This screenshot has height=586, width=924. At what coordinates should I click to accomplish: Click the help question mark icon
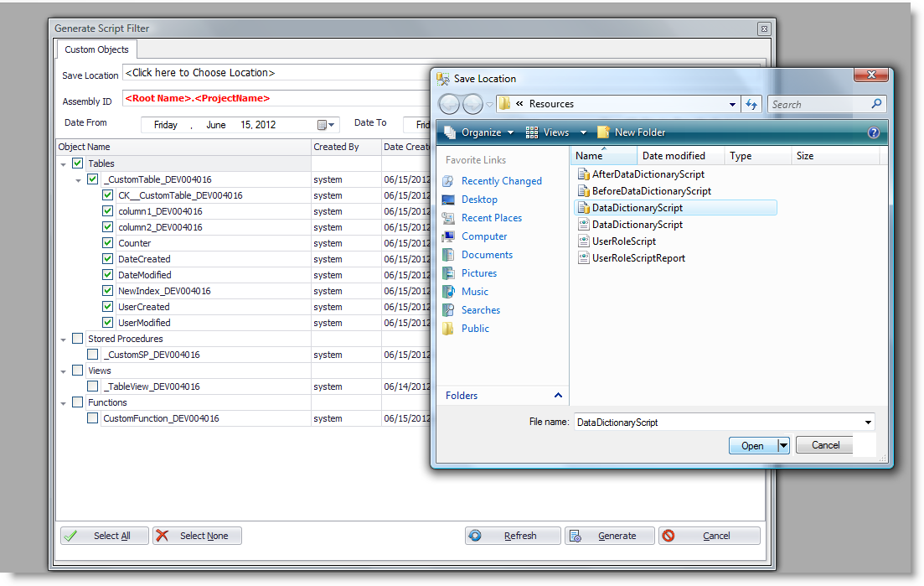coord(874,132)
